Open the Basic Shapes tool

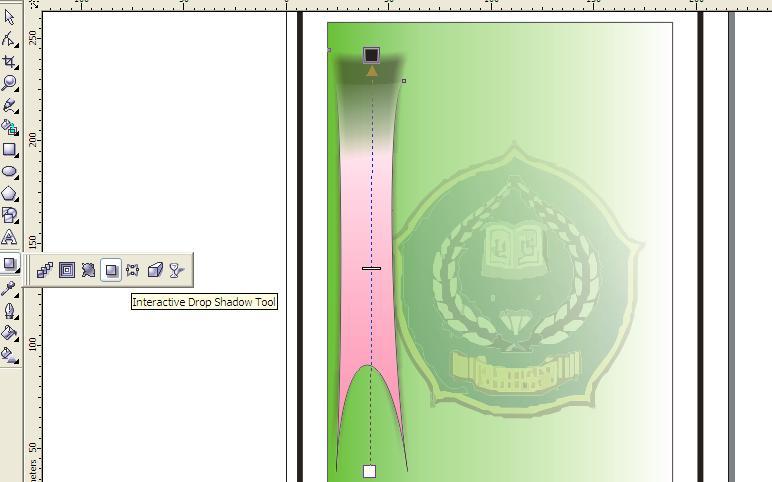[9, 215]
